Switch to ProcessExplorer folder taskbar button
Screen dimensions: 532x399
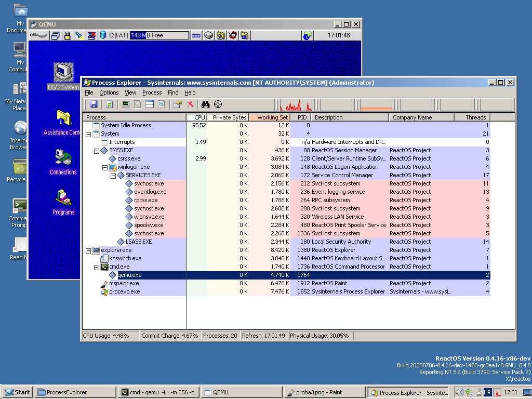tap(75, 392)
